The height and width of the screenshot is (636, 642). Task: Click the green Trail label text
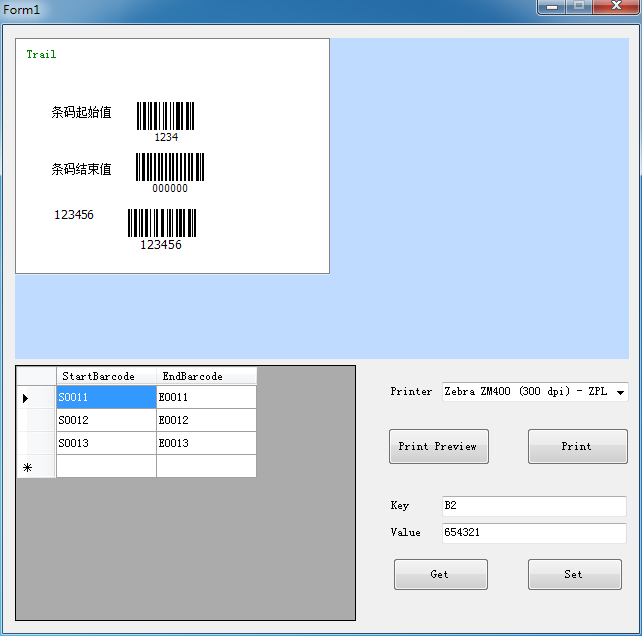[41, 54]
